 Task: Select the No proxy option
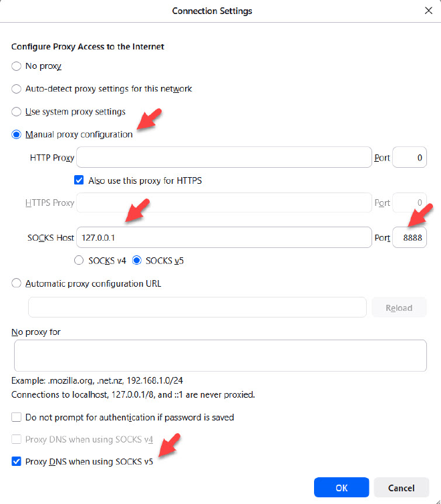tap(17, 66)
